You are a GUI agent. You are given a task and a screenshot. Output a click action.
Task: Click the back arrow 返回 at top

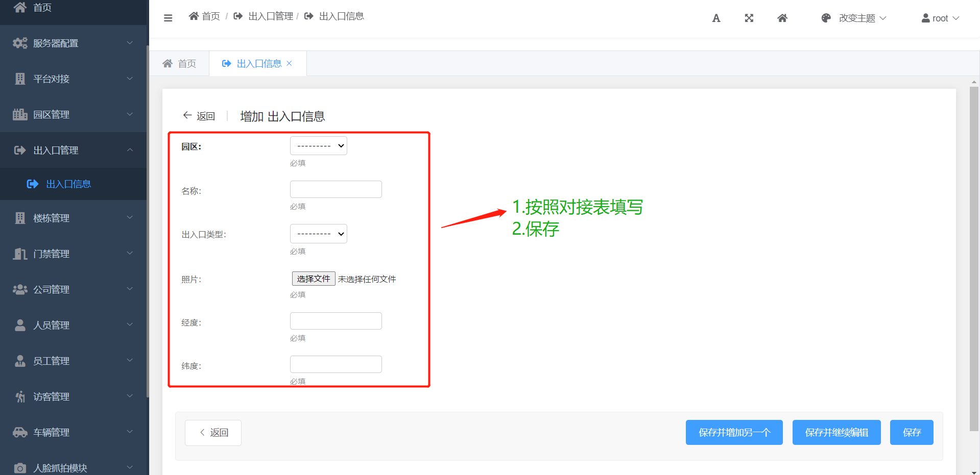tap(199, 116)
